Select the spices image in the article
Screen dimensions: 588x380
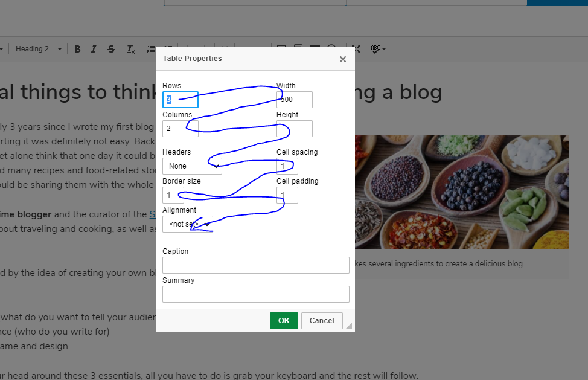[x=462, y=192]
